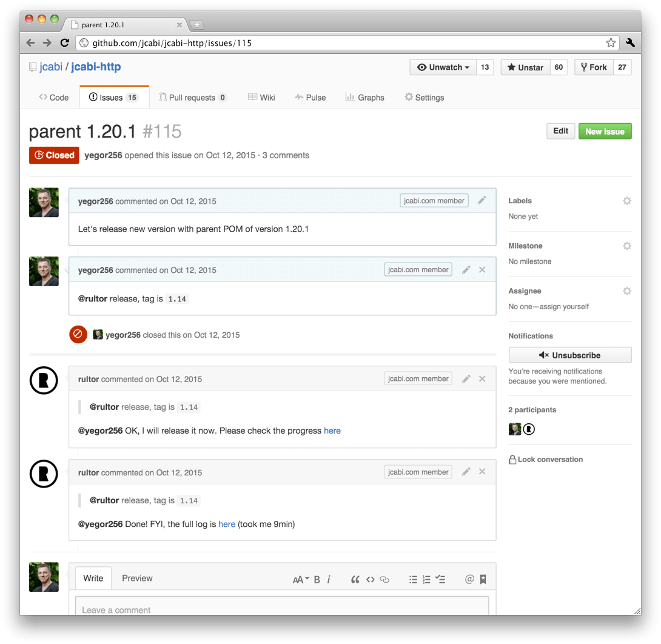Lock the conversation

pos(546,460)
